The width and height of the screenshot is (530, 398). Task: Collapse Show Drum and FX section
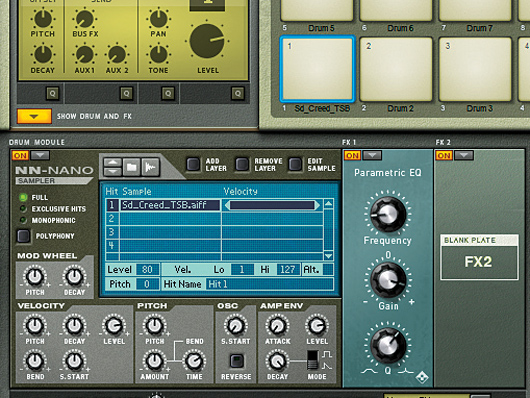(34, 116)
